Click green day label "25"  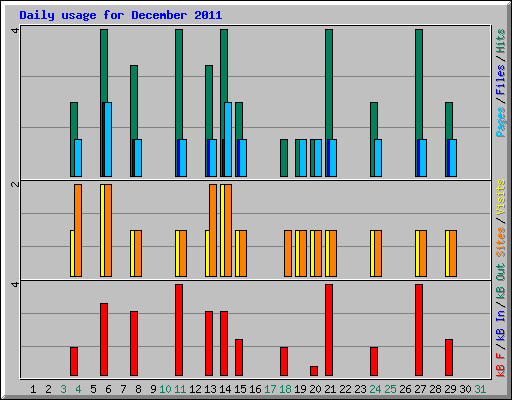tap(390, 389)
